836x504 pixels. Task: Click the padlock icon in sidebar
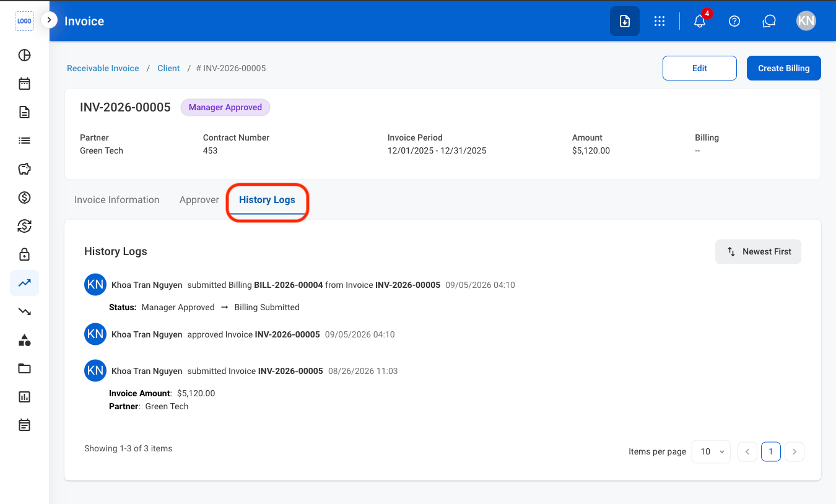[x=24, y=254]
